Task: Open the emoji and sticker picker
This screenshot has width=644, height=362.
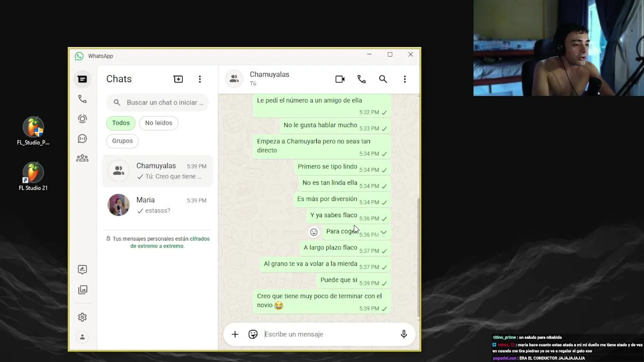Action: [253, 334]
